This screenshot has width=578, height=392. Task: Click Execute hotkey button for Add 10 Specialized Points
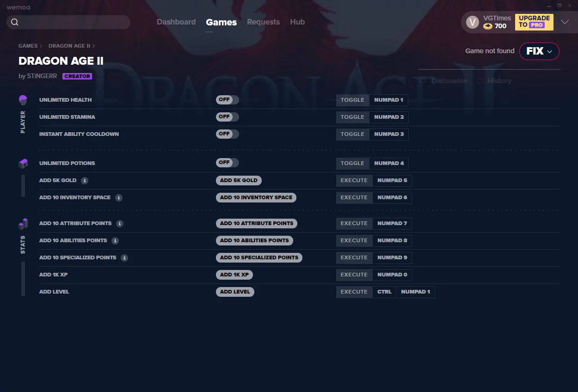click(x=354, y=258)
